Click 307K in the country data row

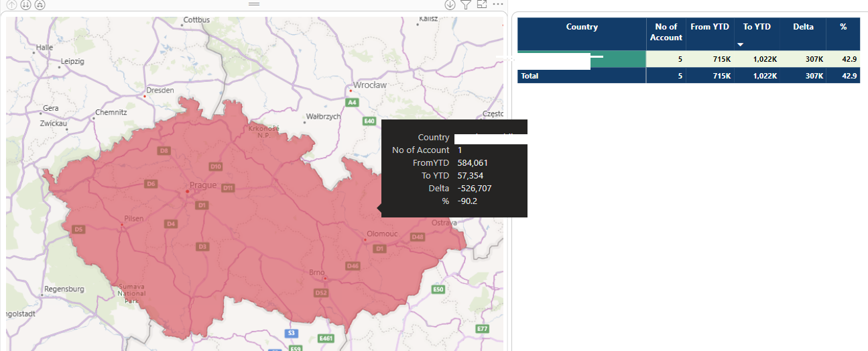tap(814, 59)
